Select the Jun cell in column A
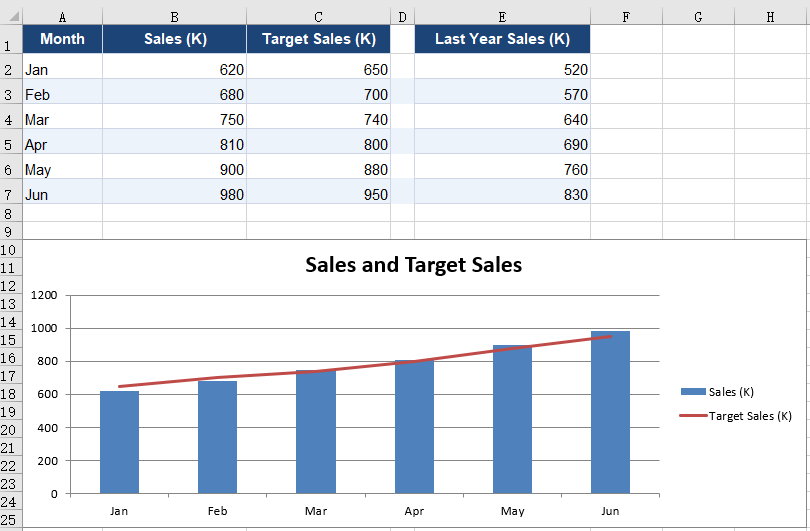 pos(63,192)
